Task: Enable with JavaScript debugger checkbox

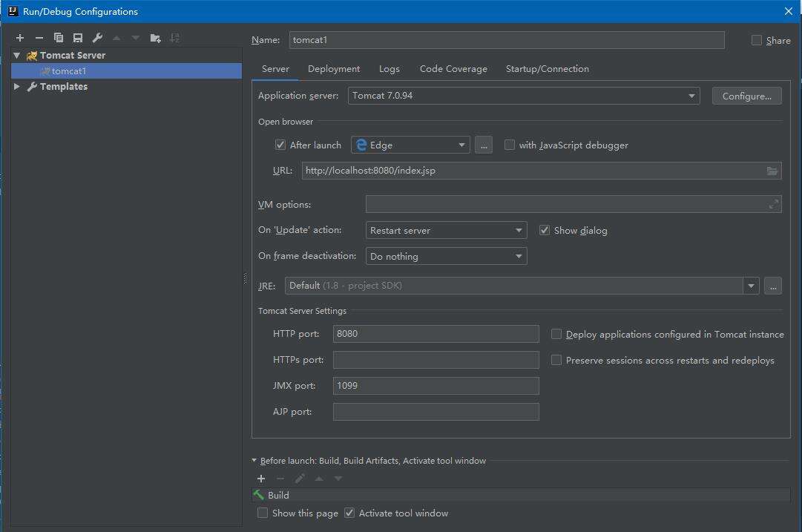Action: pyautogui.click(x=510, y=145)
